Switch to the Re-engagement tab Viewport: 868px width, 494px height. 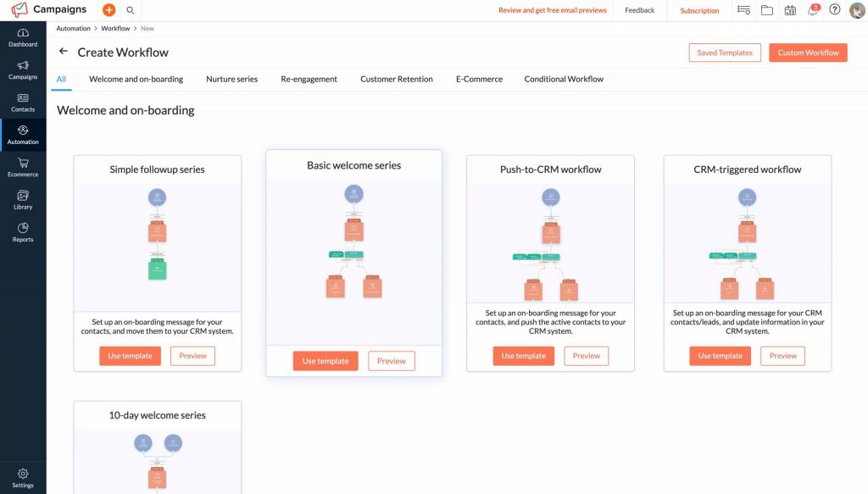[x=309, y=79]
